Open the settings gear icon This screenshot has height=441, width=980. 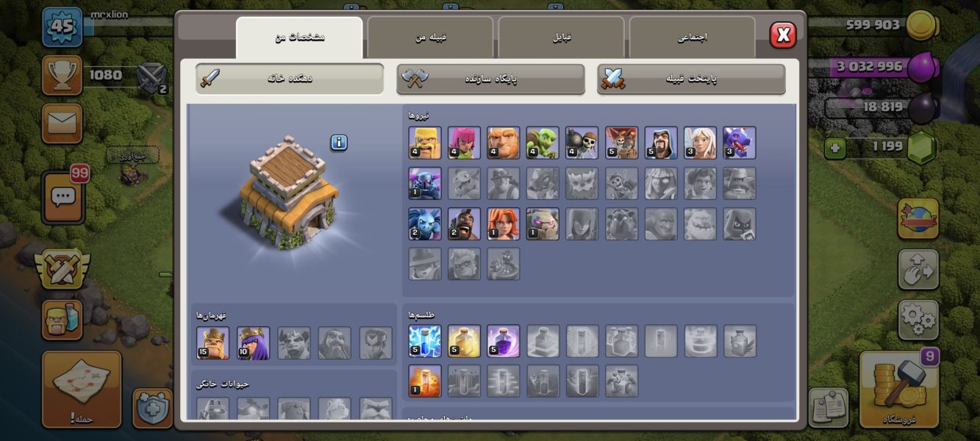(918, 320)
